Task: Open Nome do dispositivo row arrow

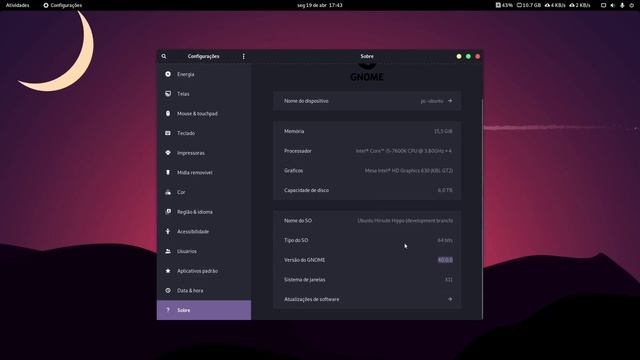Action: 450,101
